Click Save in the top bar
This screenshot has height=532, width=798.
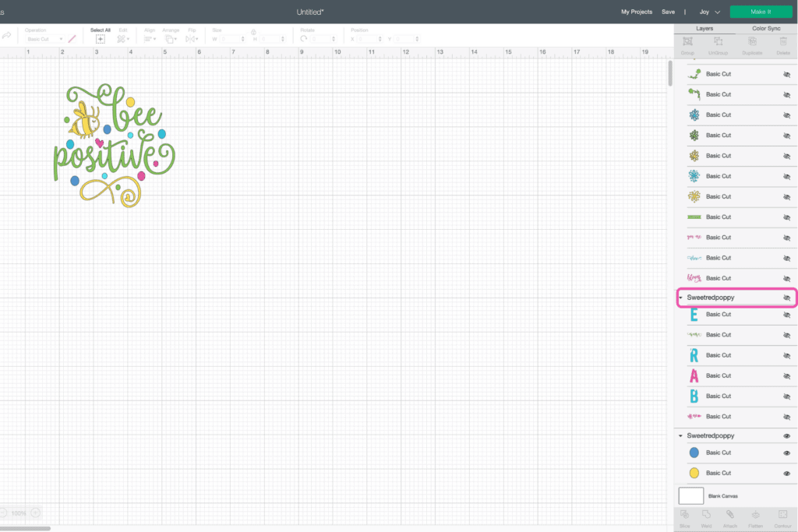(668, 12)
